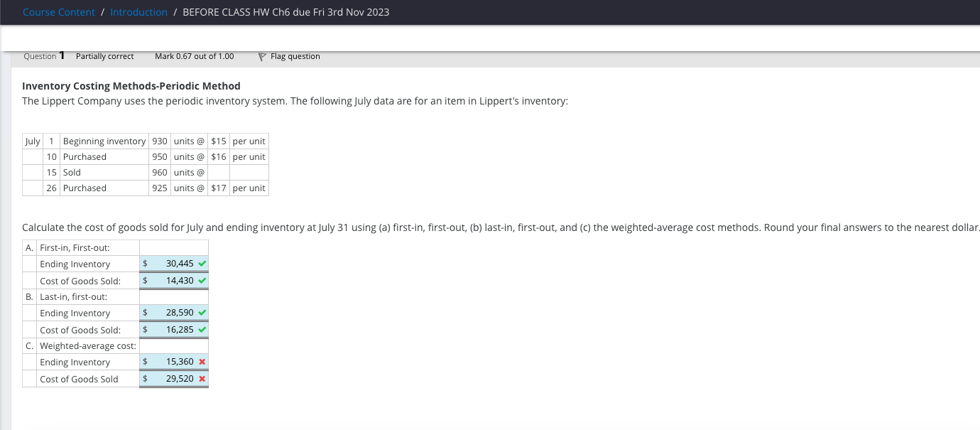
Task: Click the red X beside weighted-average Ending Inventory
Action: pos(201,361)
